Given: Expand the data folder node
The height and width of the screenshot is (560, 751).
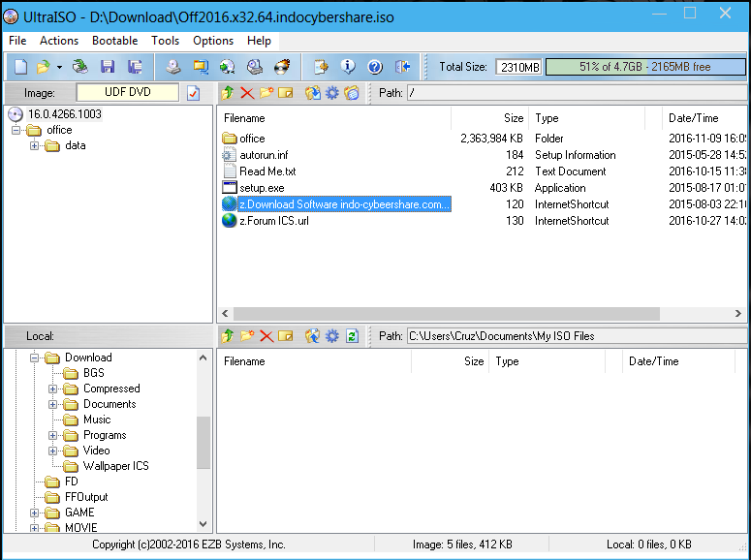Looking at the screenshot, I should coord(35,145).
